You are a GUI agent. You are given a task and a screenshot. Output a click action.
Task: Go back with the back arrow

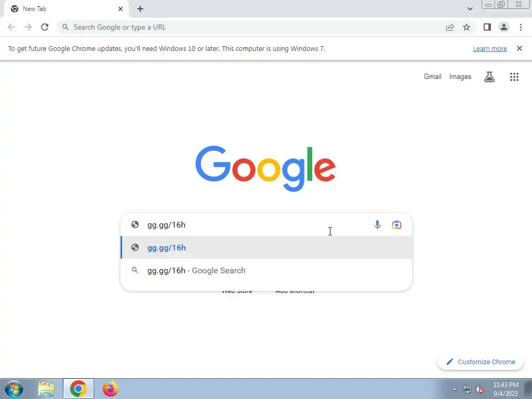click(x=11, y=27)
